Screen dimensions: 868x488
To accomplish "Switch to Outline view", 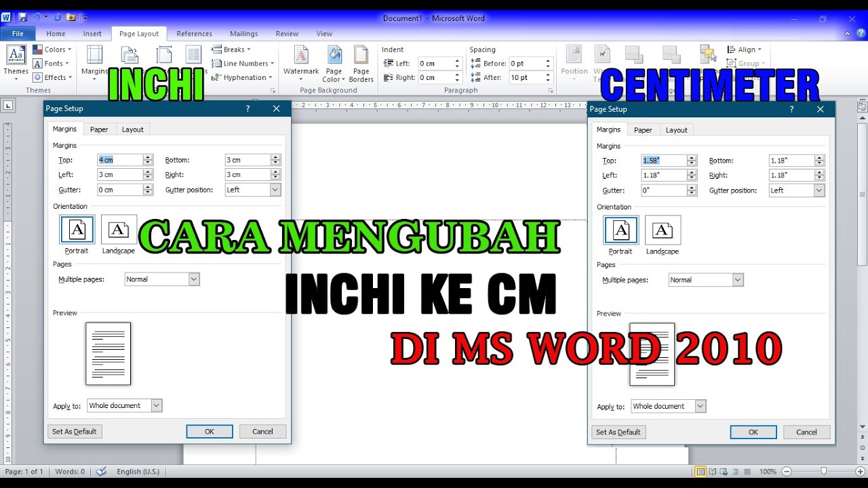I will pos(735,472).
